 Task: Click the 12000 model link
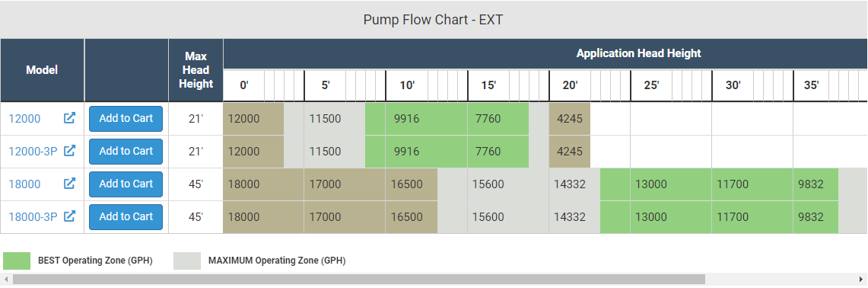(x=24, y=119)
